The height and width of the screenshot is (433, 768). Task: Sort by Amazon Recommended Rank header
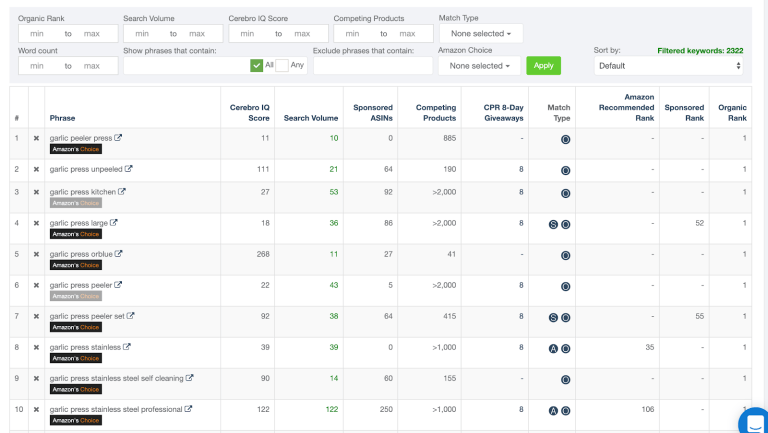tap(626, 107)
